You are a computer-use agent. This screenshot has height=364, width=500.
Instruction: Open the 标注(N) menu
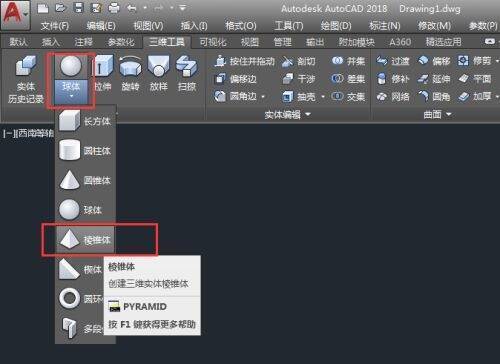coord(385,26)
